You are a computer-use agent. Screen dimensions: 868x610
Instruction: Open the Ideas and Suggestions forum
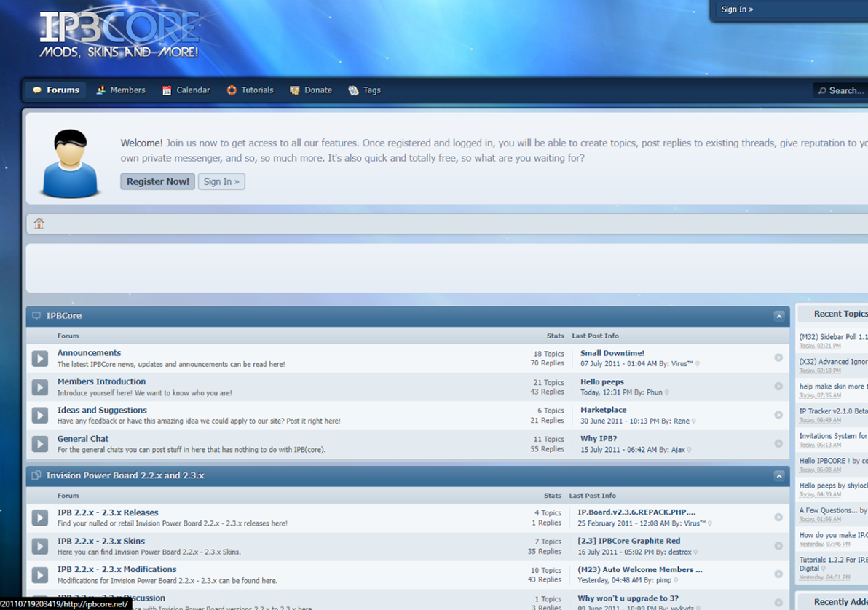tap(102, 411)
